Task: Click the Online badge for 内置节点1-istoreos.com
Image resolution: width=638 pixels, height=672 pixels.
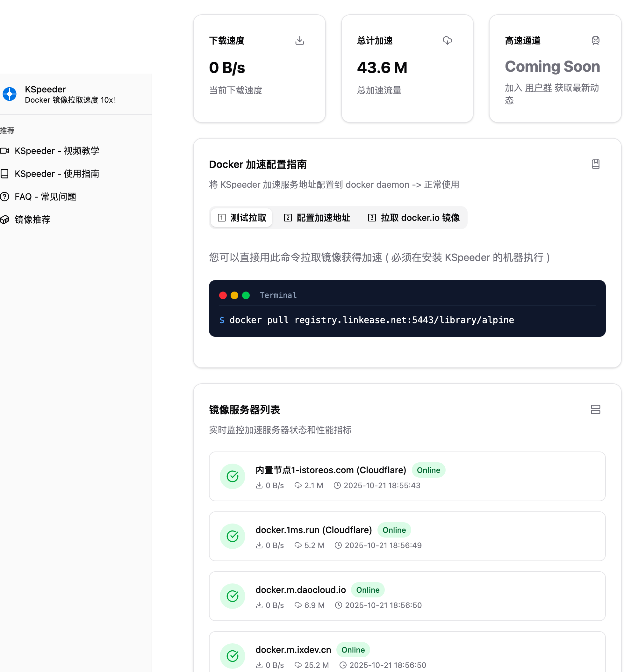Action: click(428, 470)
